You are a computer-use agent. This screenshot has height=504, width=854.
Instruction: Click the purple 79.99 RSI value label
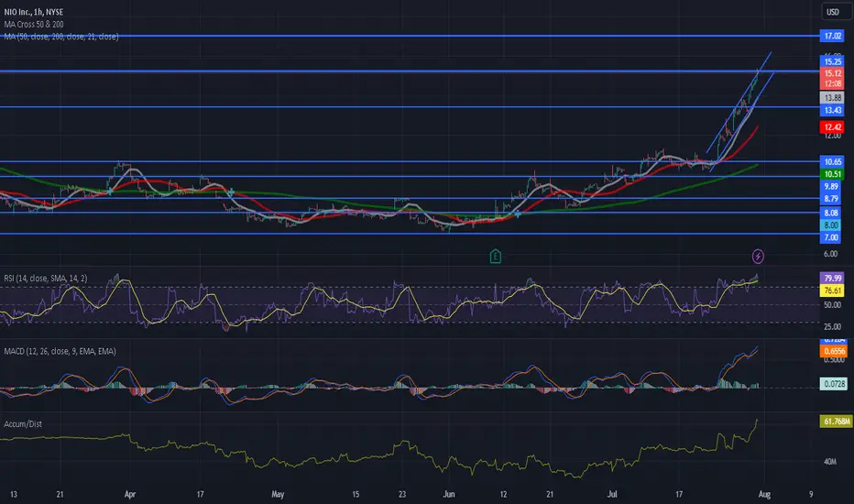[x=833, y=279]
